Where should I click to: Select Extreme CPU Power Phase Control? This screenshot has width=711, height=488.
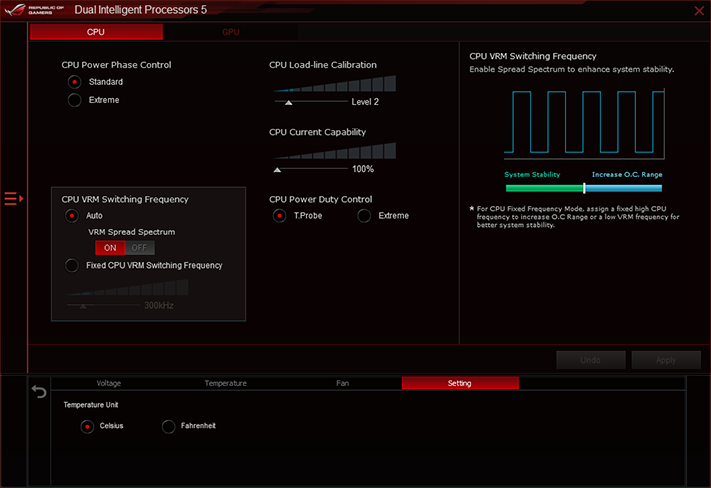coord(74,100)
